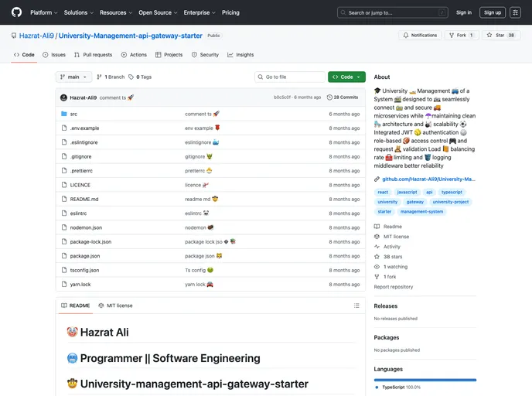This screenshot has width=532, height=396.
Task: Click the appearance settings icon in header
Action: [515, 12]
